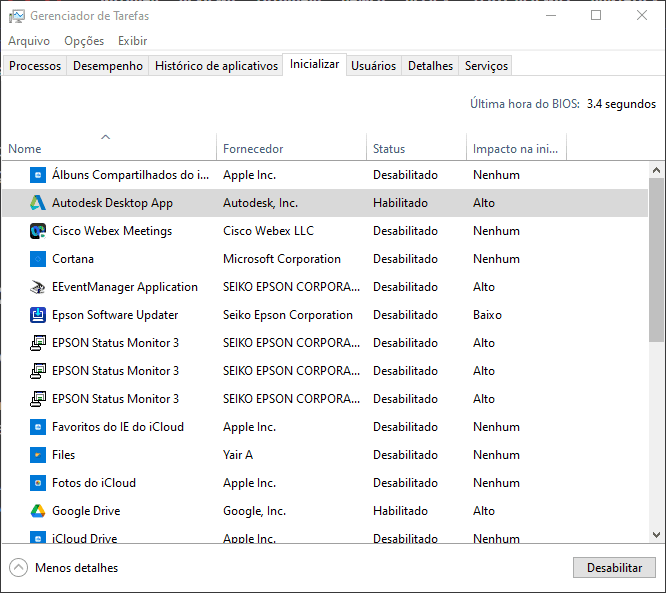This screenshot has width=666, height=593.
Task: Click the Álbuns Compartilhados iCloud icon
Action: tap(38, 175)
